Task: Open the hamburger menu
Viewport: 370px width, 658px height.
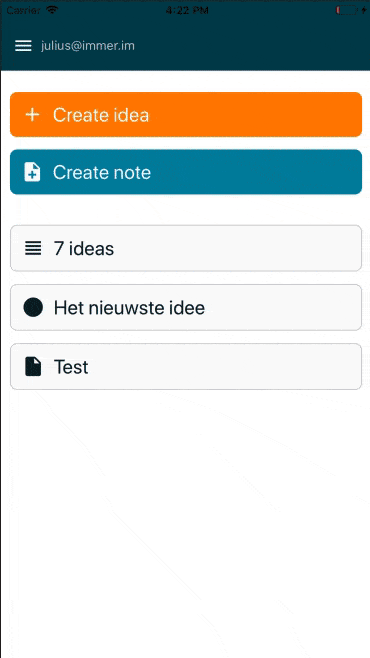Action: pyautogui.click(x=23, y=46)
